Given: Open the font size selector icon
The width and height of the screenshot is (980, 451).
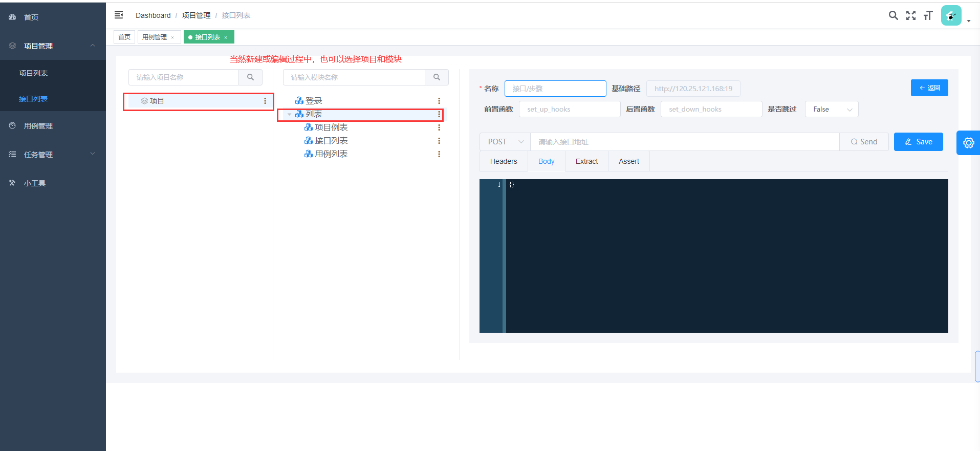Looking at the screenshot, I should [x=928, y=15].
